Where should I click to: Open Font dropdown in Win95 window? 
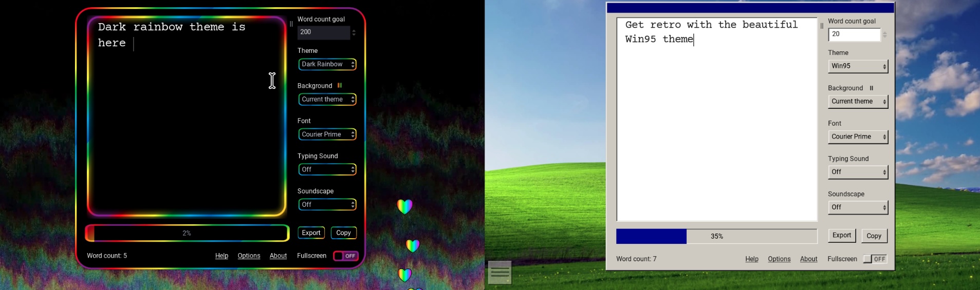(858, 137)
